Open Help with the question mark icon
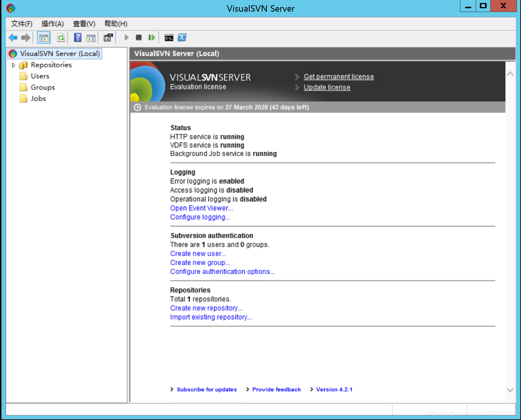Image resolution: width=521 pixels, height=420 pixels. pyautogui.click(x=77, y=37)
